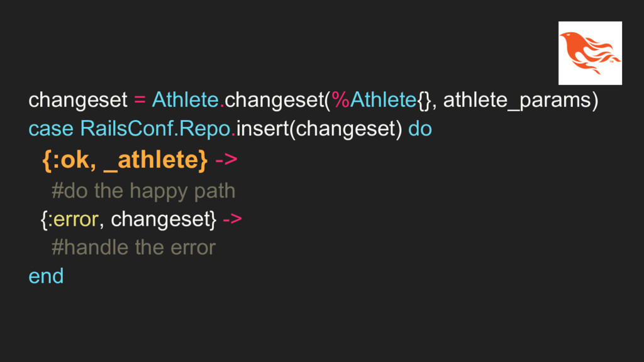Click the yellow ':error' atom
The image size is (644, 362).
pos(74,219)
